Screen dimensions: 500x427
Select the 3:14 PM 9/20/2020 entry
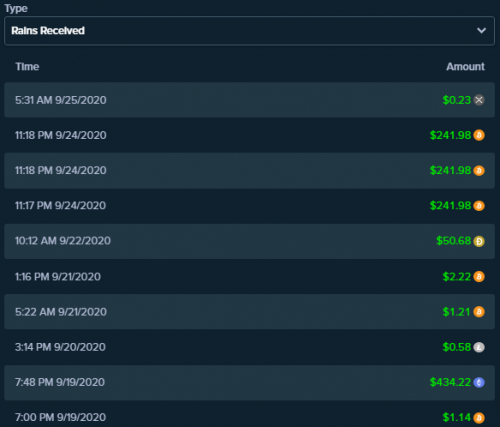(249, 347)
